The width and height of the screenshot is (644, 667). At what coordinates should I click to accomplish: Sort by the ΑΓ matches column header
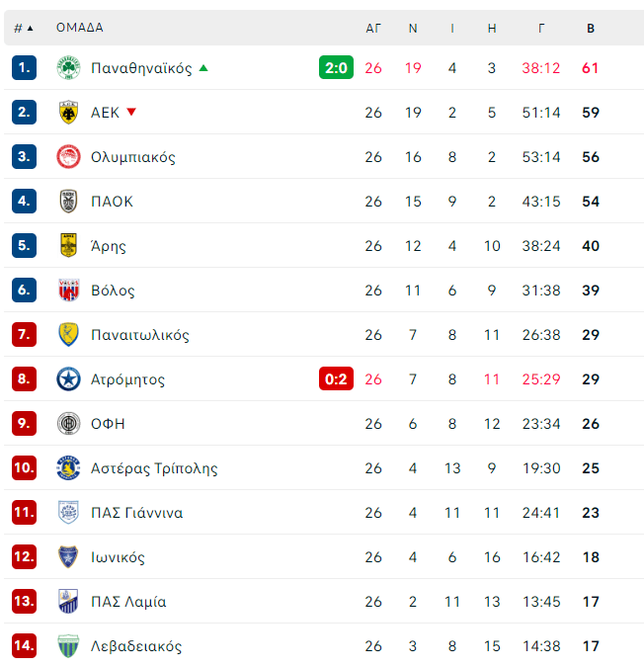[x=373, y=28]
